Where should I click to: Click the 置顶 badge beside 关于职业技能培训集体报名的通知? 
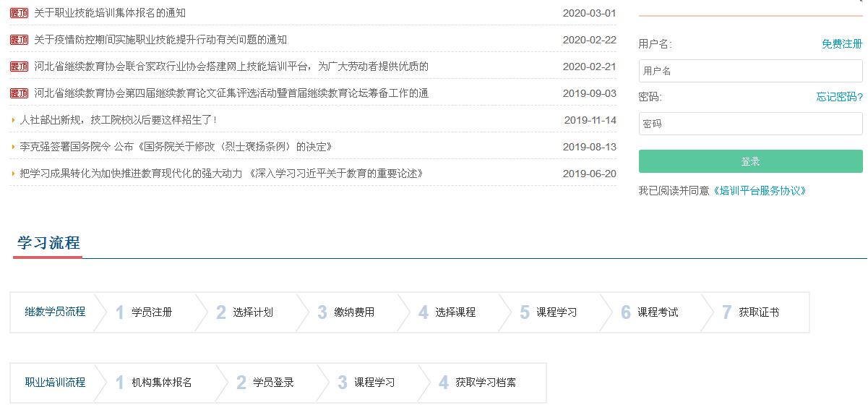click(x=19, y=13)
